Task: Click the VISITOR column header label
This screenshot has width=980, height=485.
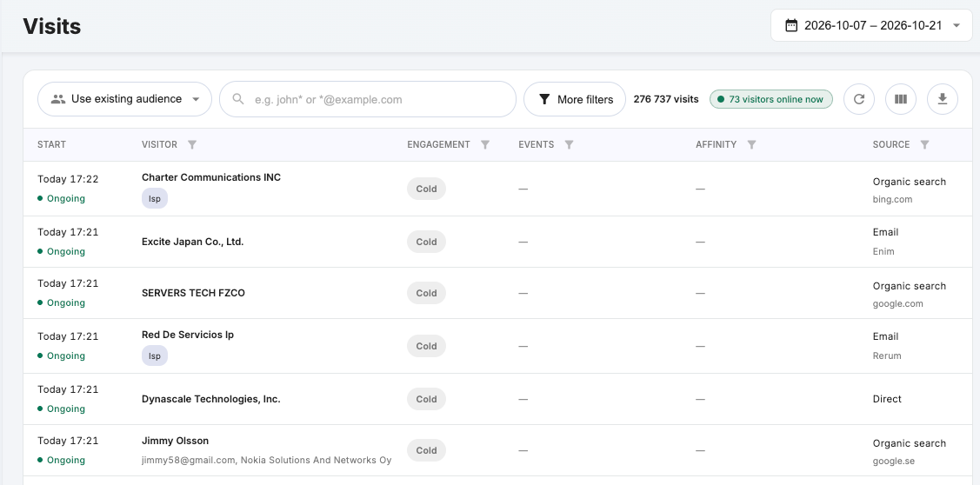Action: click(x=159, y=145)
